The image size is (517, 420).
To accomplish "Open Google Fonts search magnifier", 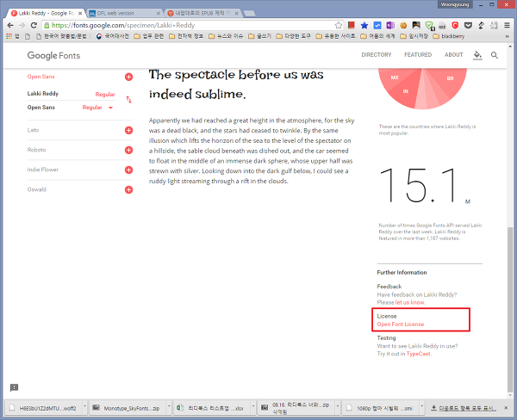I will click(495, 55).
